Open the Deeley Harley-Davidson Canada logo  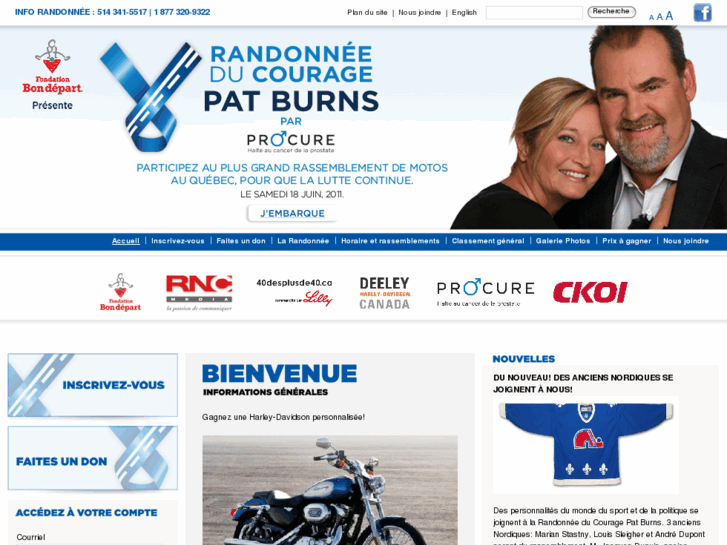point(385,293)
